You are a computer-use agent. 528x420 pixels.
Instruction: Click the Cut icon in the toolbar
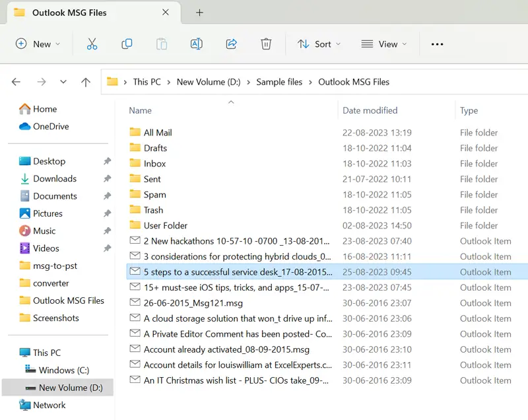tap(92, 44)
